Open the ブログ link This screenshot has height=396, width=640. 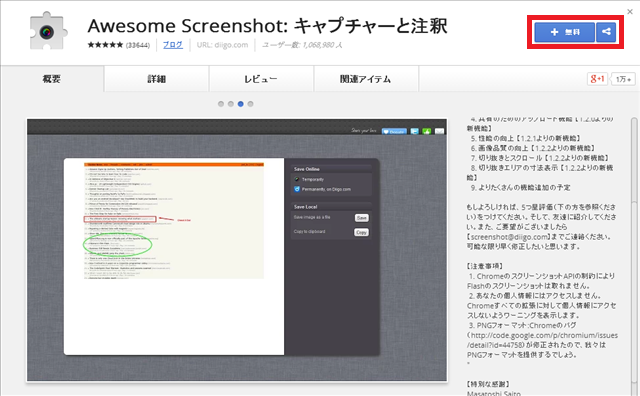173,45
